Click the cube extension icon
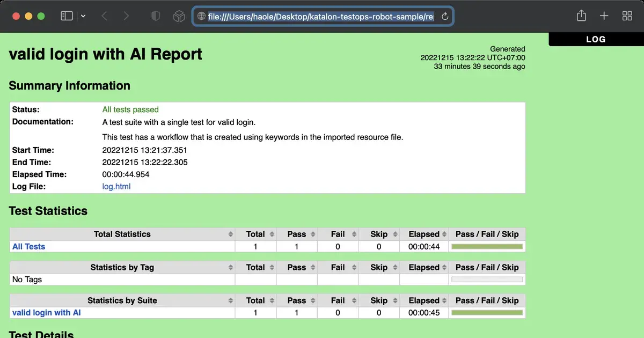 coord(179,16)
